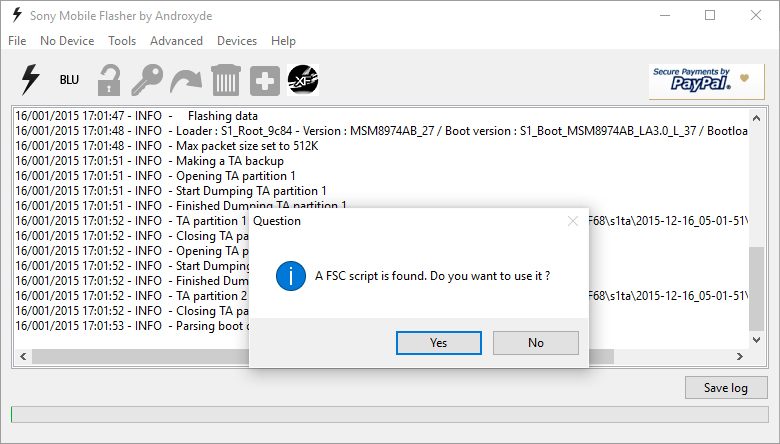Open the Devices menu
The width and height of the screenshot is (780, 444).
tap(237, 41)
